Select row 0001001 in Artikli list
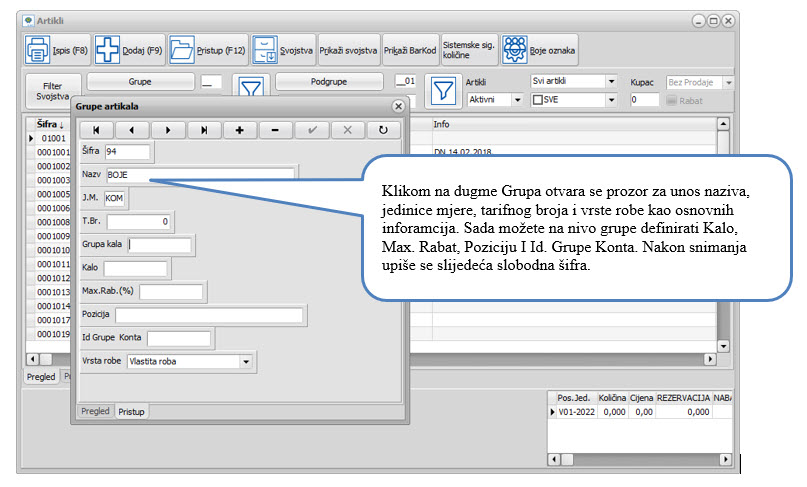 [x=53, y=152]
